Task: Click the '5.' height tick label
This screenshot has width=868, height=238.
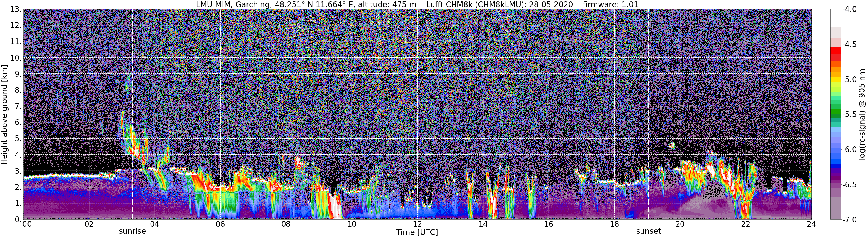Action: coord(18,139)
